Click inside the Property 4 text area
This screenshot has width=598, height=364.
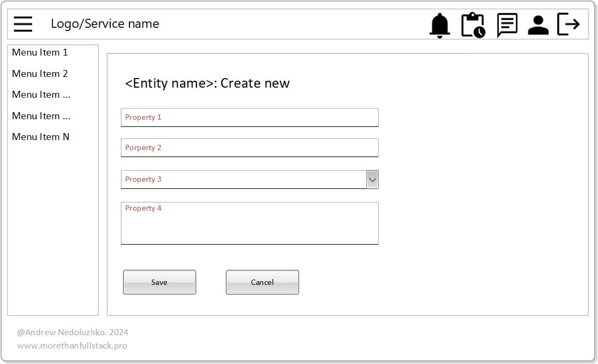(249, 223)
